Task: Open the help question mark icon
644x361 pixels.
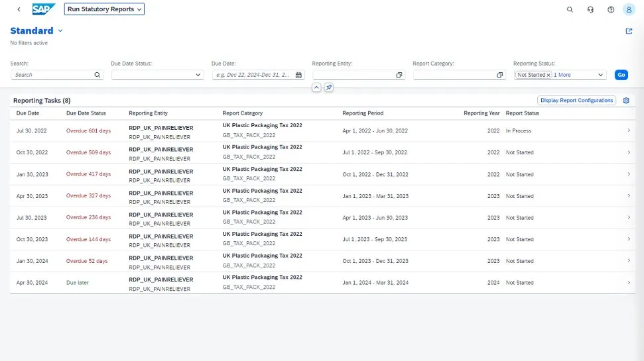Action: pyautogui.click(x=611, y=9)
